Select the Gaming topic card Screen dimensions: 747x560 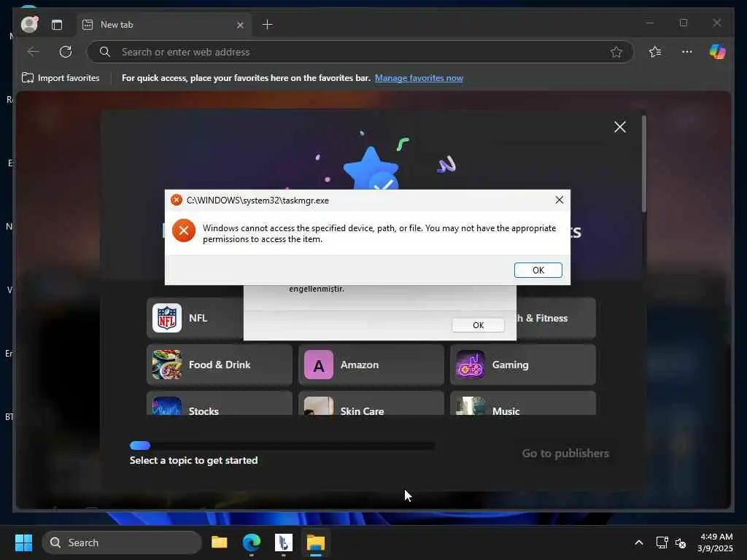click(x=522, y=365)
